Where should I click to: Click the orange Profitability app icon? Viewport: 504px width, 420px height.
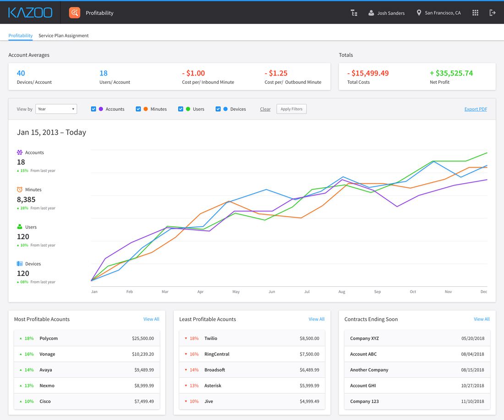(x=75, y=13)
